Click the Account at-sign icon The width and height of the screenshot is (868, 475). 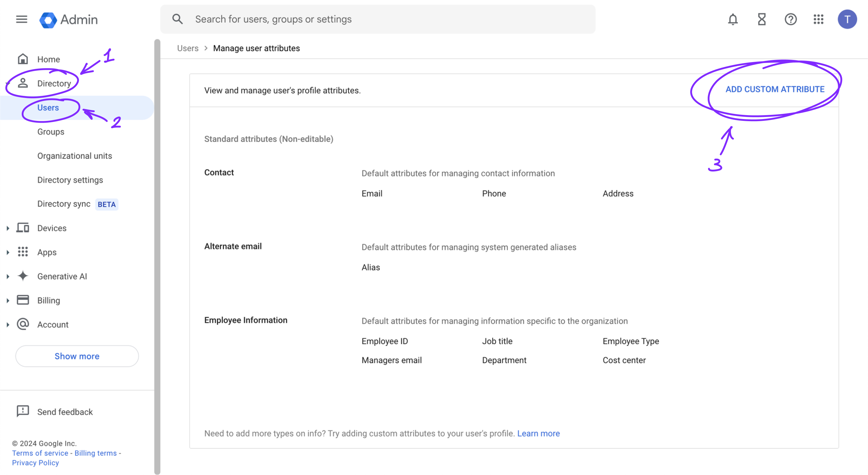click(x=22, y=324)
